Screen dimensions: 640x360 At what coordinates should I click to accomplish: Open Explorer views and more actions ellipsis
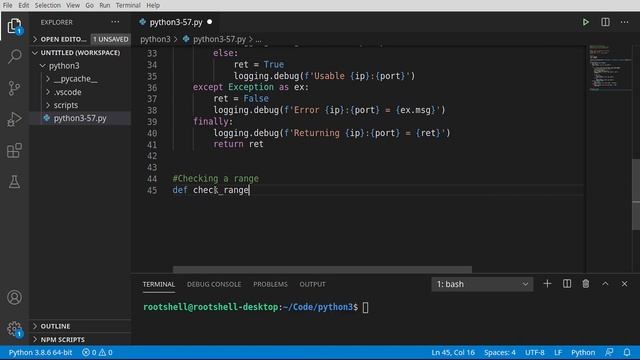(115, 22)
